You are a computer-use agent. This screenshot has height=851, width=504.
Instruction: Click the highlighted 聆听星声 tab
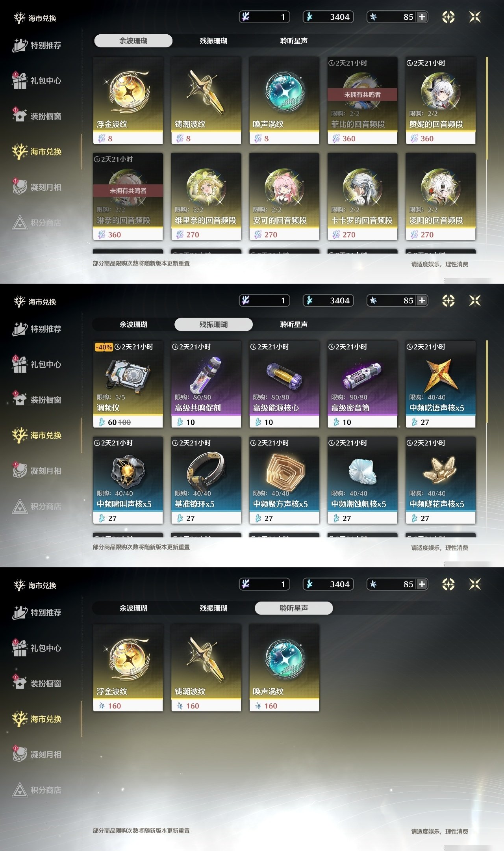coord(294,608)
